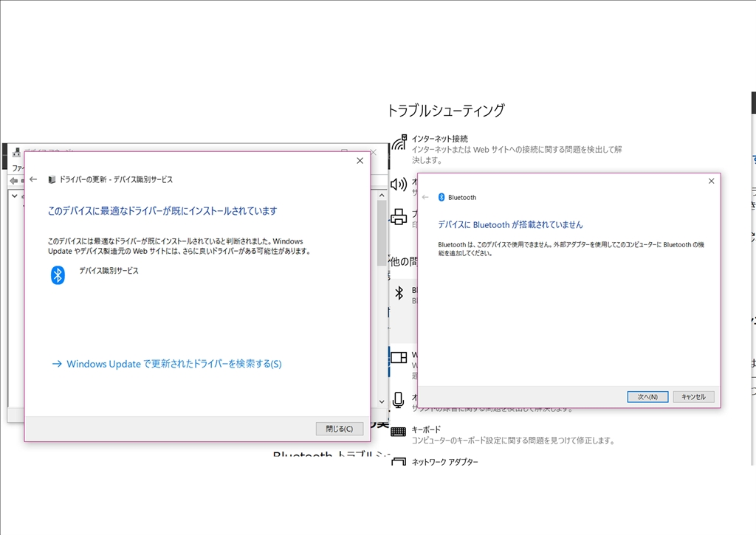Cancel the Bluetooth troubleshooter dialog
The image size is (756, 535).
(x=693, y=397)
